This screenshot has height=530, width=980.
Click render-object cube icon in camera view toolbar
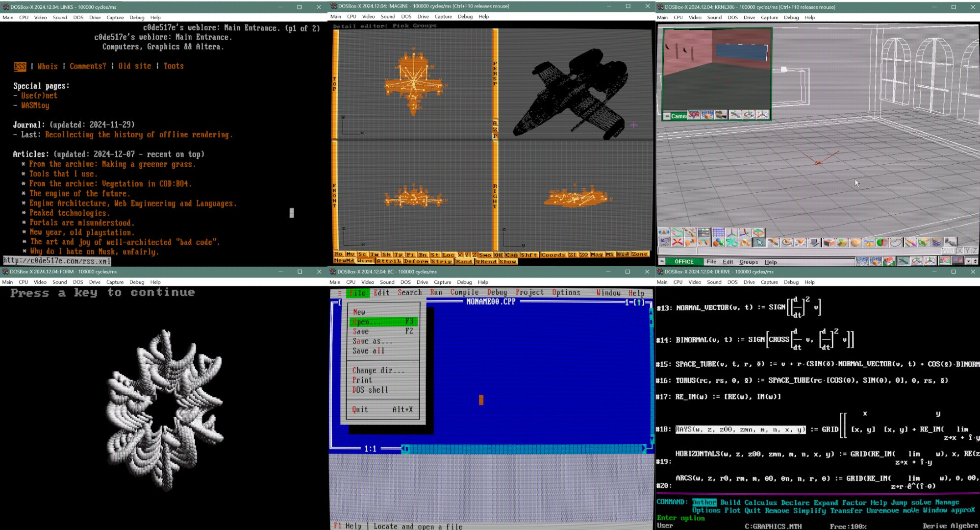click(707, 115)
